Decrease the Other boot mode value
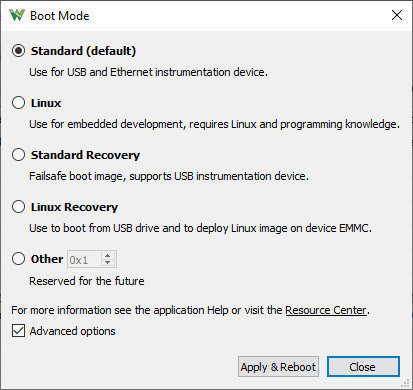 point(108,263)
